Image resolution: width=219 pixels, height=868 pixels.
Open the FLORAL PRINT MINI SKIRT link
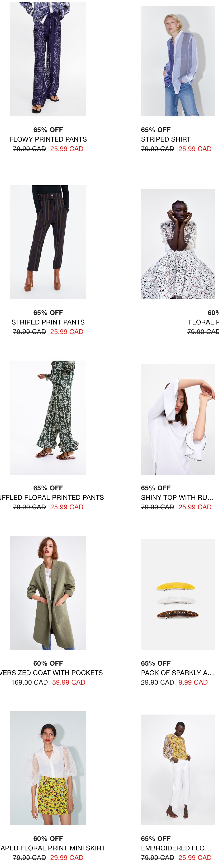click(52, 848)
